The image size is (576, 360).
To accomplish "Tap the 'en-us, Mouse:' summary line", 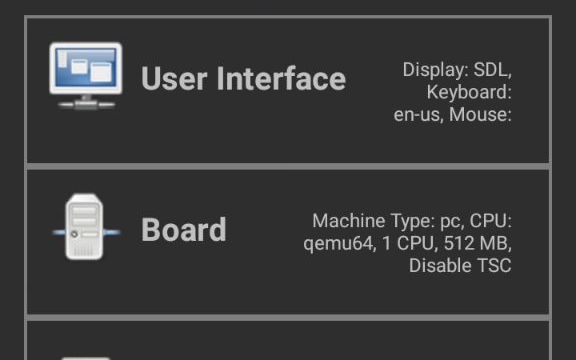I will [453, 114].
